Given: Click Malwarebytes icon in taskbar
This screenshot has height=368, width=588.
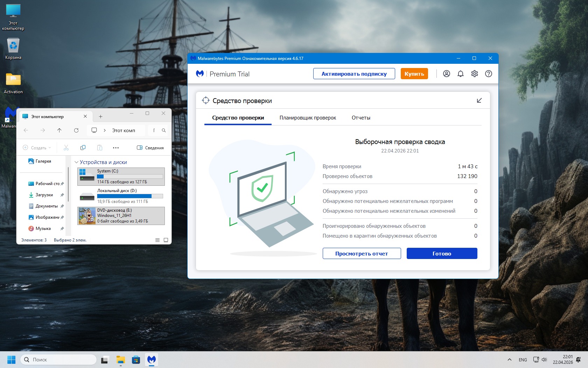Looking at the screenshot, I should [x=151, y=360].
